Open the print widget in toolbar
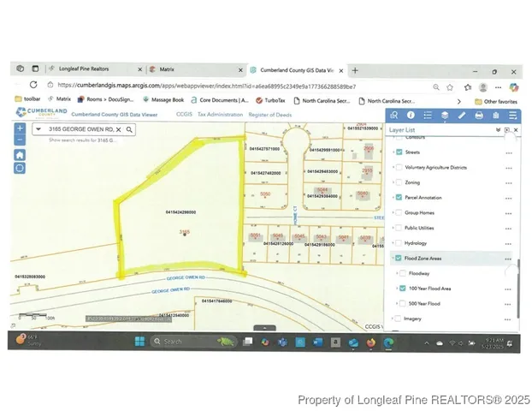The image size is (532, 411). pyautogui.click(x=479, y=116)
